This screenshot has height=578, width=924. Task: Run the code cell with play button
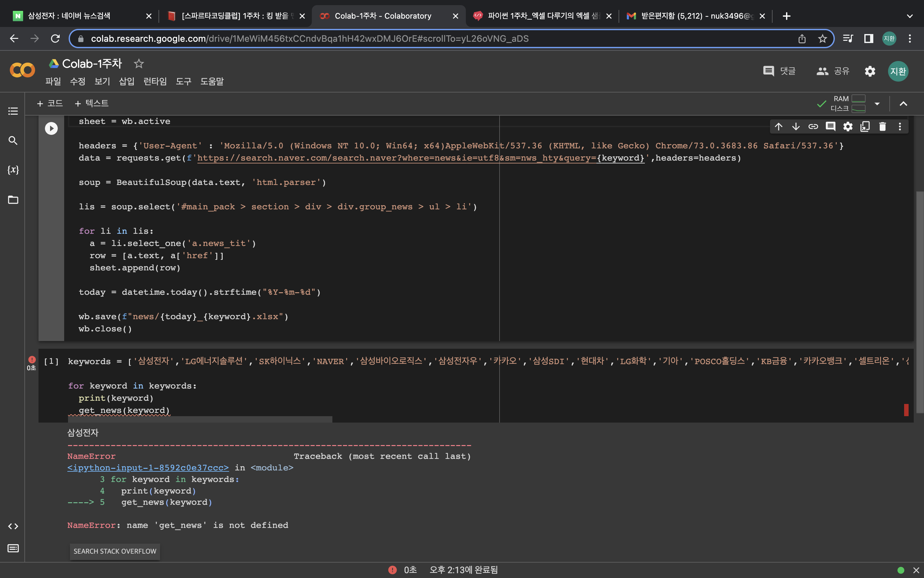(x=51, y=128)
